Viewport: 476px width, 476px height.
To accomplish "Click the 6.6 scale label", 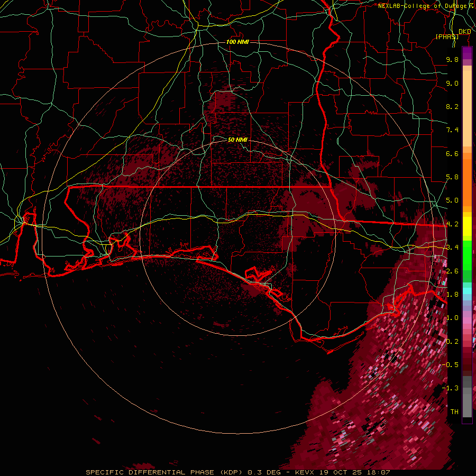I will 452,153.
